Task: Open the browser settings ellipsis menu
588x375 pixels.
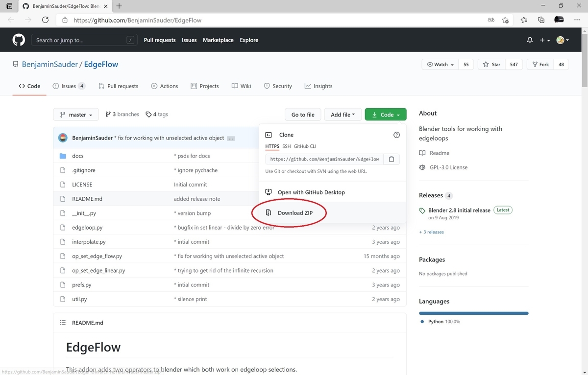Action: pyautogui.click(x=576, y=20)
